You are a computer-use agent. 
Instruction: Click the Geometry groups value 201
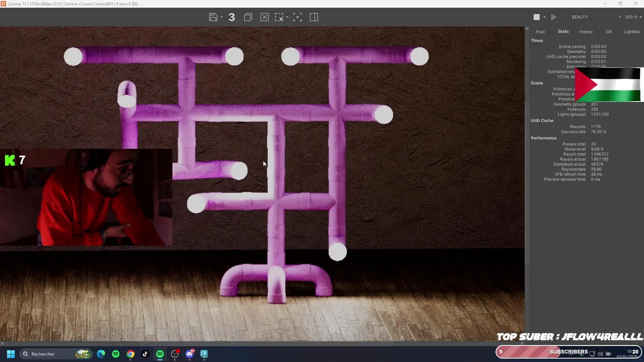(x=594, y=104)
